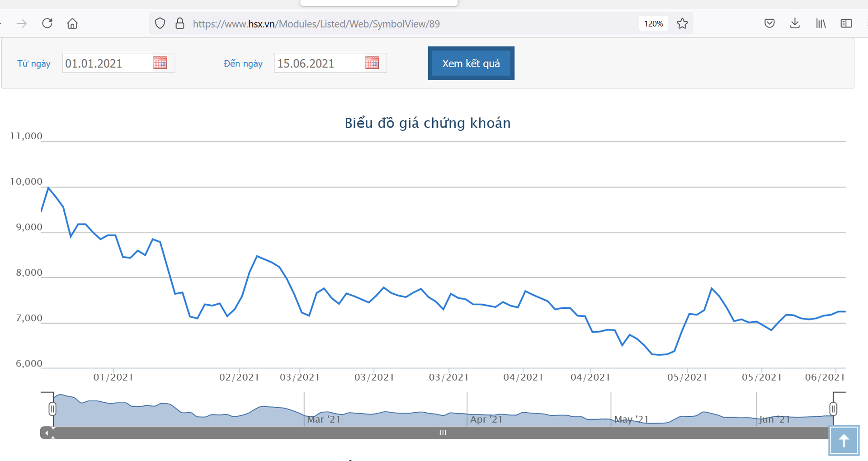
Task: Grab the right range navigator handle
Action: [833, 409]
